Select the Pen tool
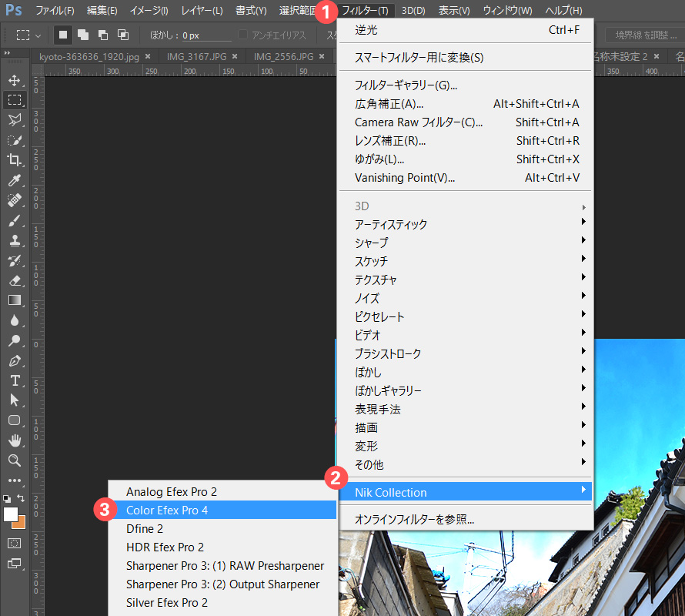 pos(15,360)
